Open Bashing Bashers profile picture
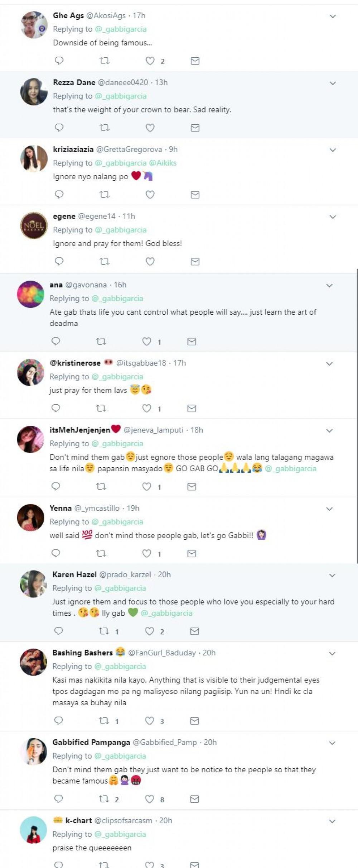The height and width of the screenshot is (868, 358). point(33,662)
